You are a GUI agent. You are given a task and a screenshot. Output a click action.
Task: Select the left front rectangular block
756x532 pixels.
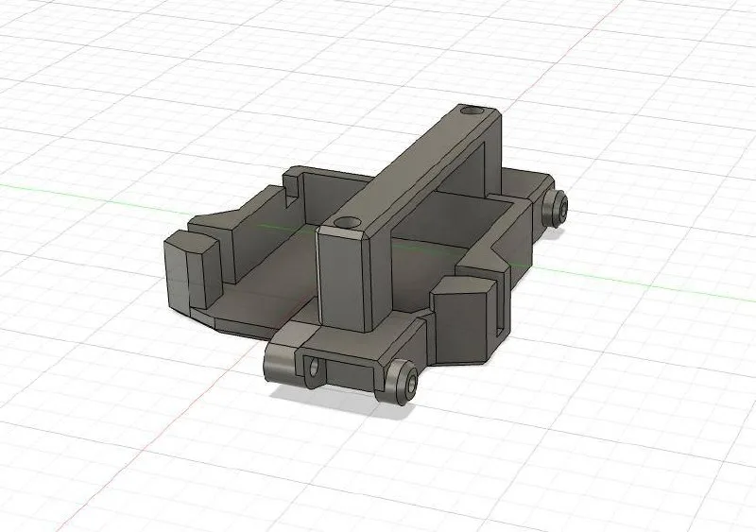pyautogui.click(x=192, y=268)
